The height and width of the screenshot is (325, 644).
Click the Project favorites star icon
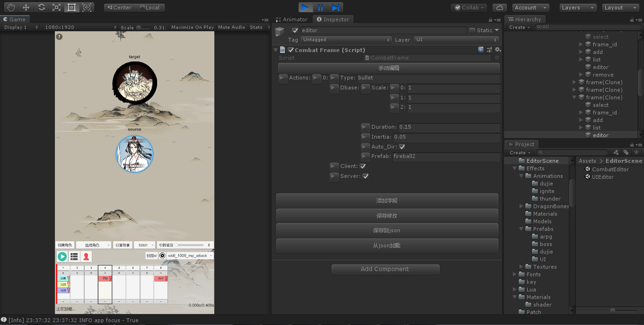pos(636,152)
